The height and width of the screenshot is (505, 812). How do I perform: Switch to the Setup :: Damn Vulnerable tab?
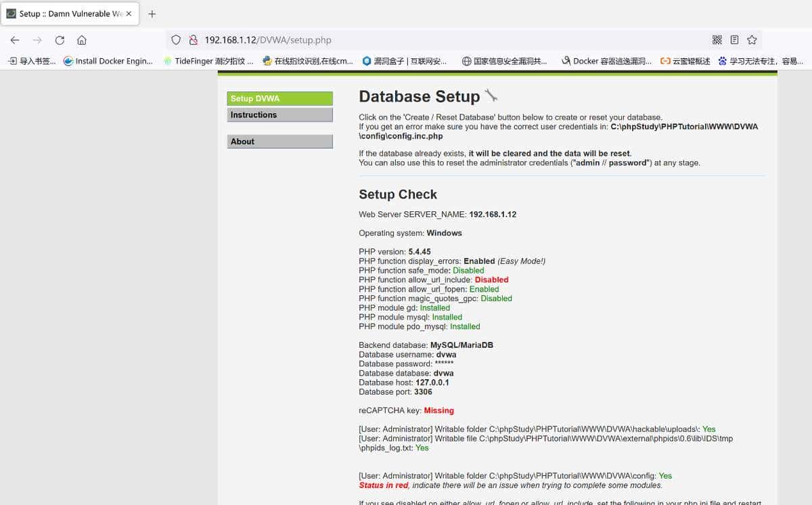click(66, 14)
